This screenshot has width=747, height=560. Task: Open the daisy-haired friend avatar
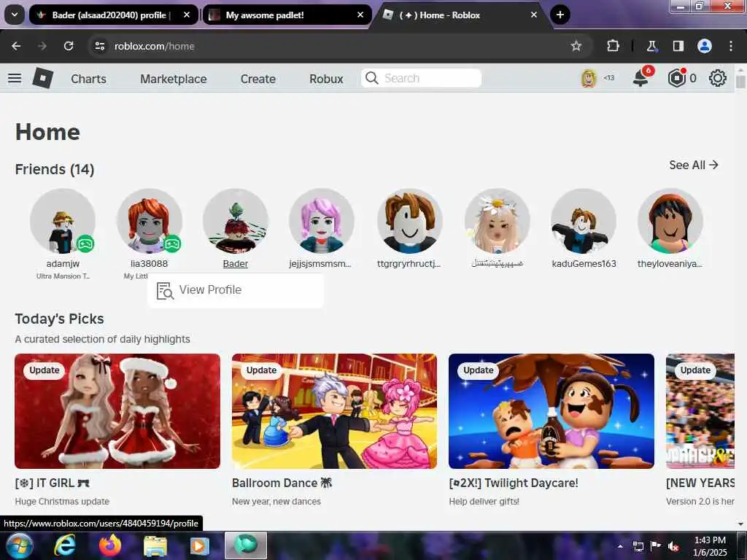pos(497,221)
